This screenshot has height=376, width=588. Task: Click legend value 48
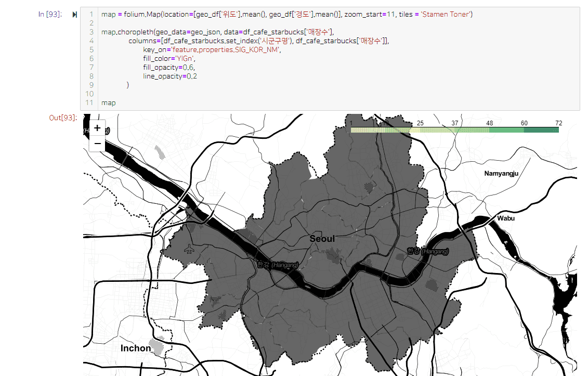pos(489,123)
